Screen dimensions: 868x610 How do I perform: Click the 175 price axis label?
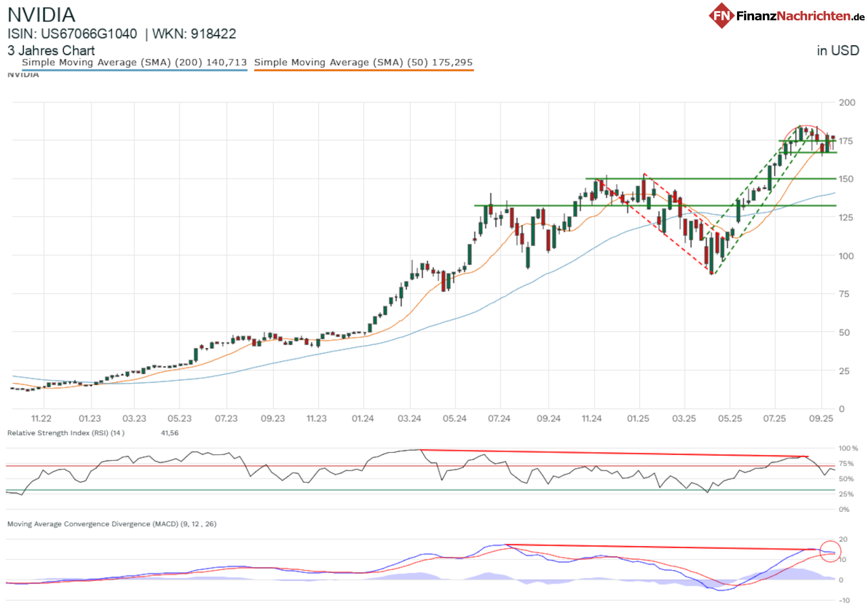846,141
